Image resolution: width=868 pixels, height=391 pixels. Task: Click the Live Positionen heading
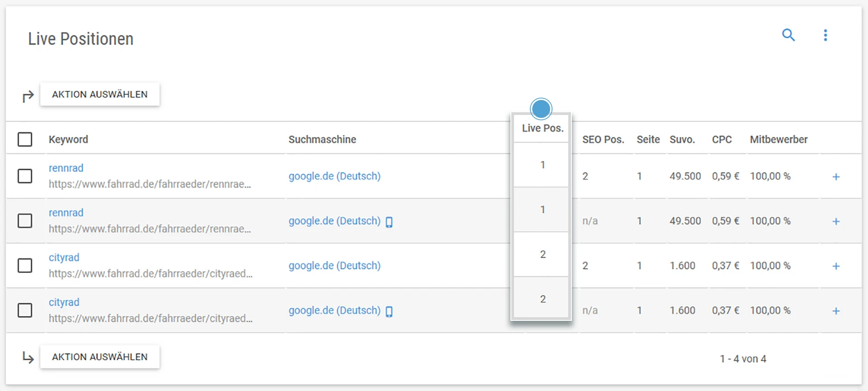[80, 39]
